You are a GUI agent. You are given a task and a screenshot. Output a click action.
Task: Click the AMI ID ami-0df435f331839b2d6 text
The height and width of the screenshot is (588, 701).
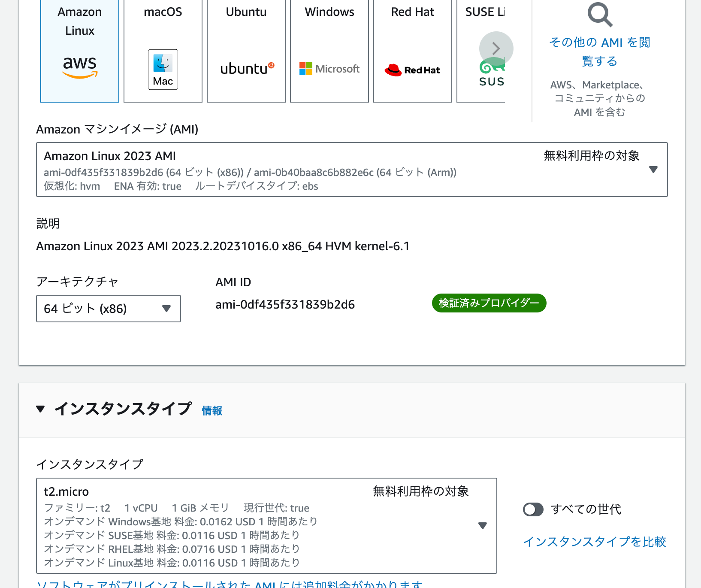click(285, 305)
